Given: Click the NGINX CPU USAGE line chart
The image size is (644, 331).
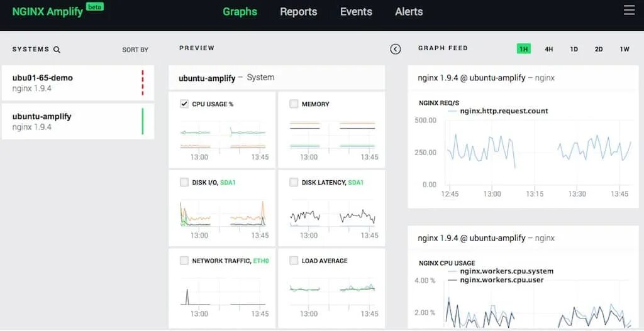Looking at the screenshot, I should point(538,306).
